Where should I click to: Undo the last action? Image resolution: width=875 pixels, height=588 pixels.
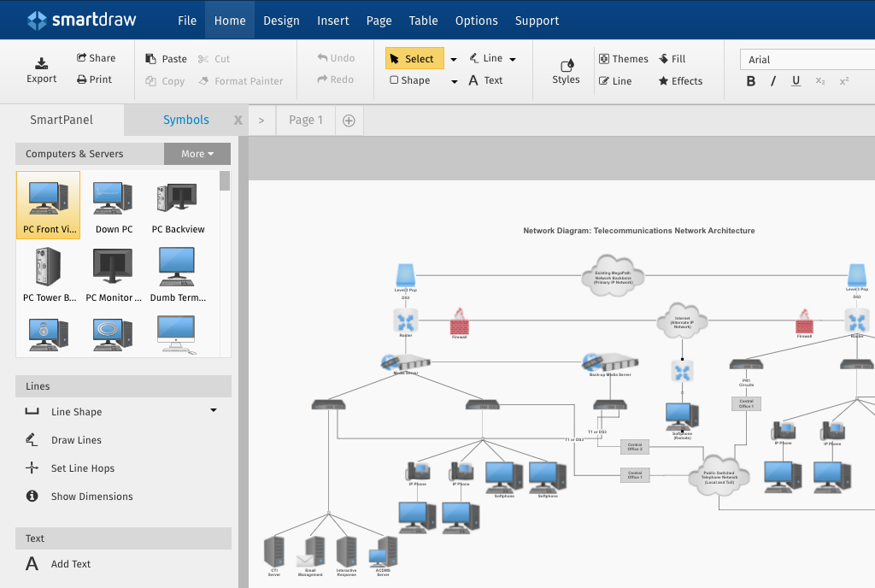point(336,58)
